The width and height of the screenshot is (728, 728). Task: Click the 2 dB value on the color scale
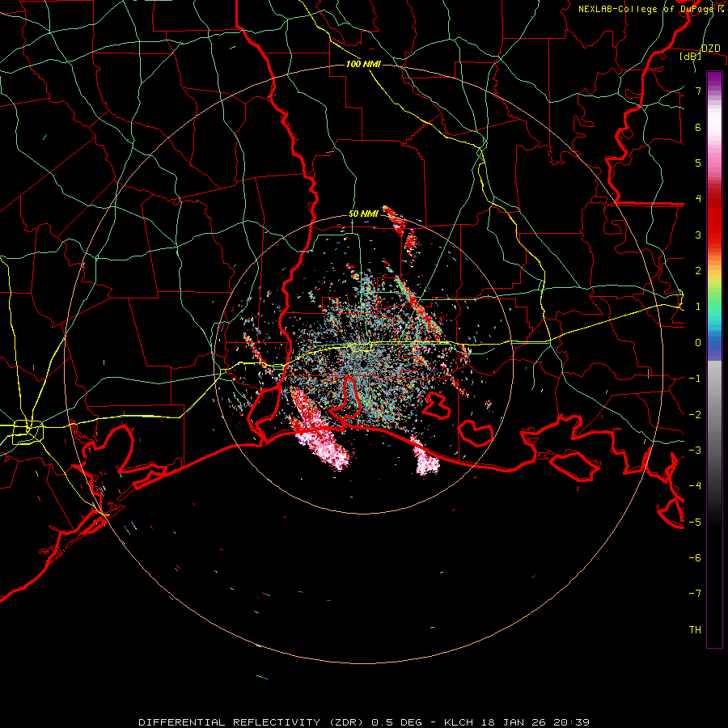click(698, 271)
